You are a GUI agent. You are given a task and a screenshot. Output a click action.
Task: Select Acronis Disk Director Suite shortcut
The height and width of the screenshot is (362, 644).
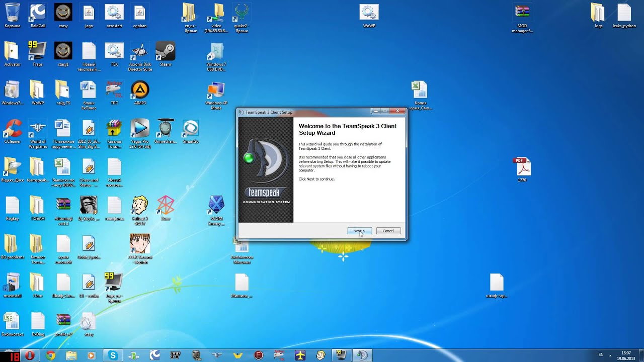tap(140, 57)
